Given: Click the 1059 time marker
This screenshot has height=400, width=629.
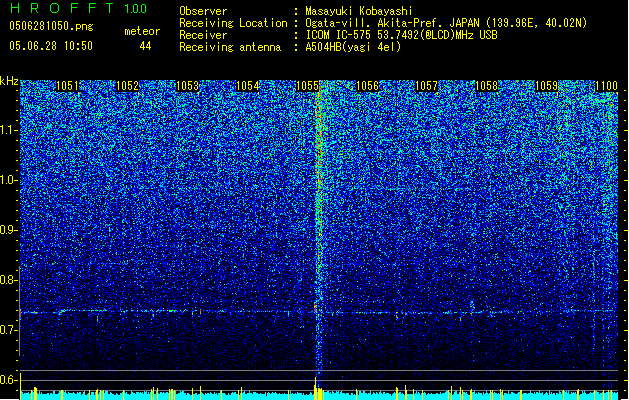Looking at the screenshot, I should coord(546,86).
